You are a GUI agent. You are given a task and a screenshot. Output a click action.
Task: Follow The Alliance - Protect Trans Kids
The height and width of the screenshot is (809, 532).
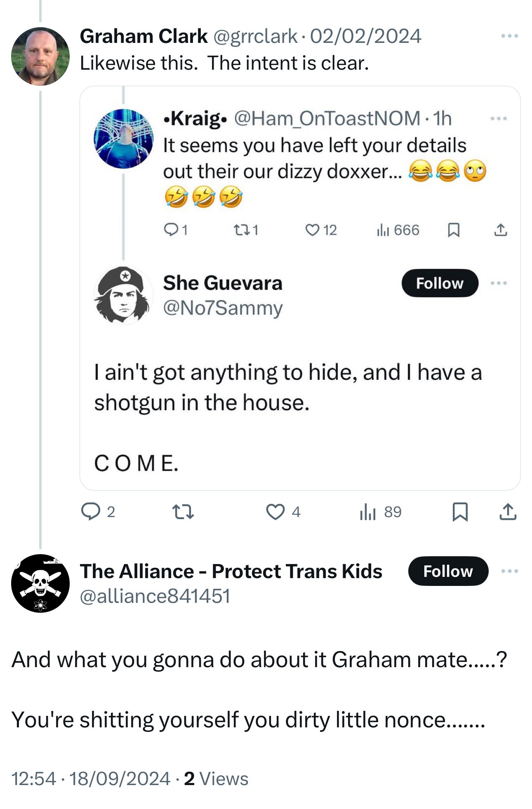[448, 571]
